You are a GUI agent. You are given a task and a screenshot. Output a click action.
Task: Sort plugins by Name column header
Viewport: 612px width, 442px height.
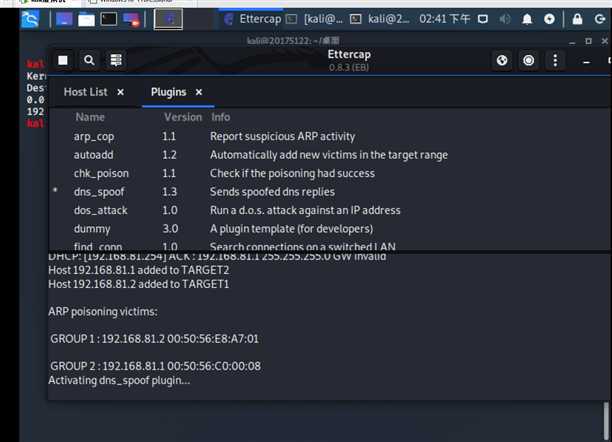click(90, 117)
